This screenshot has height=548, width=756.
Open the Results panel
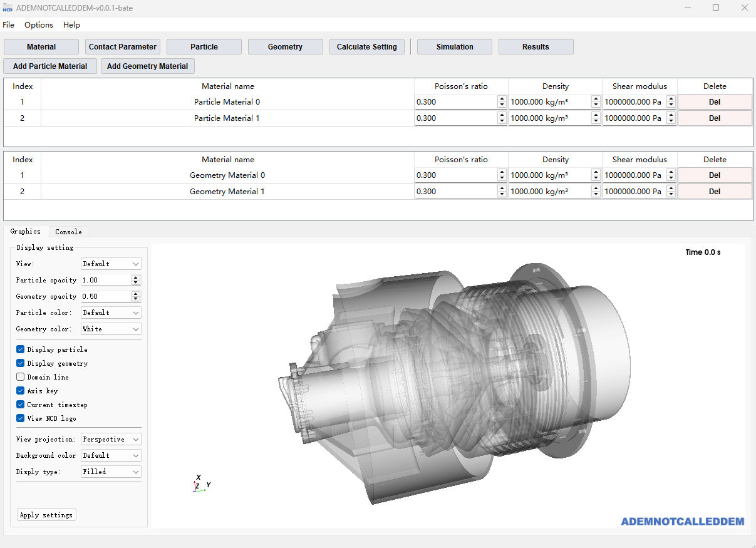point(536,46)
